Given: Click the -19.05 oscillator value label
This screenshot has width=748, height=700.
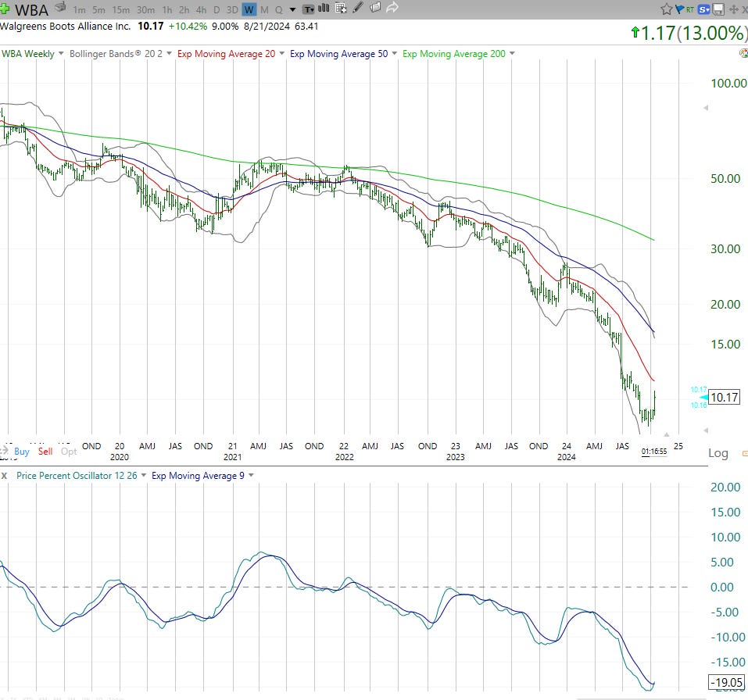Looking at the screenshot, I should [x=727, y=682].
